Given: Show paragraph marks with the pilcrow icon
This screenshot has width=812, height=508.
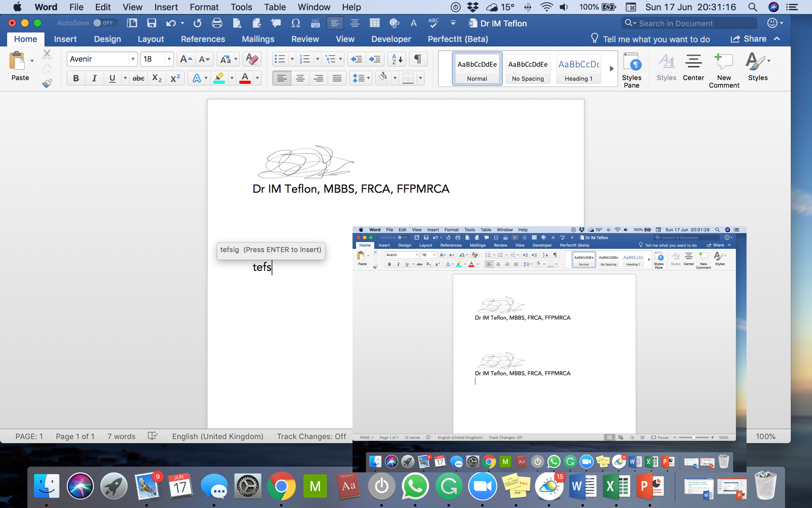Looking at the screenshot, I should [x=418, y=59].
